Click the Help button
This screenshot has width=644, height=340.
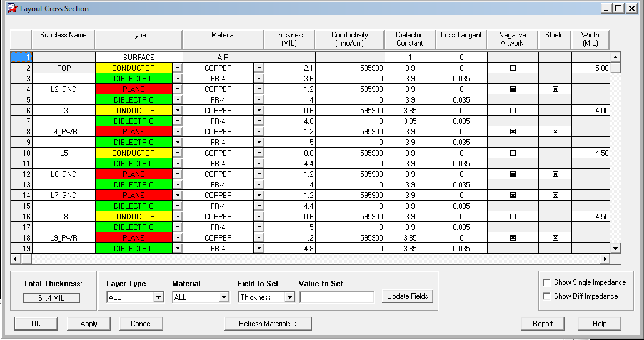tap(599, 324)
